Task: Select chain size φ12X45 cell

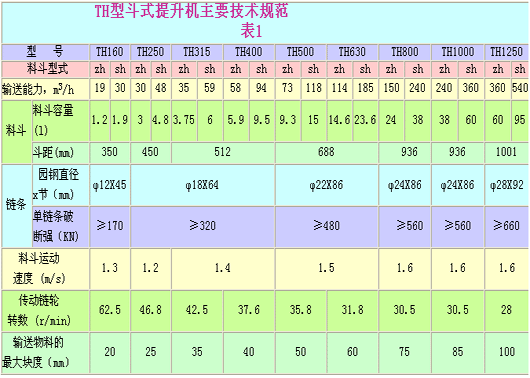Action: click(x=110, y=185)
